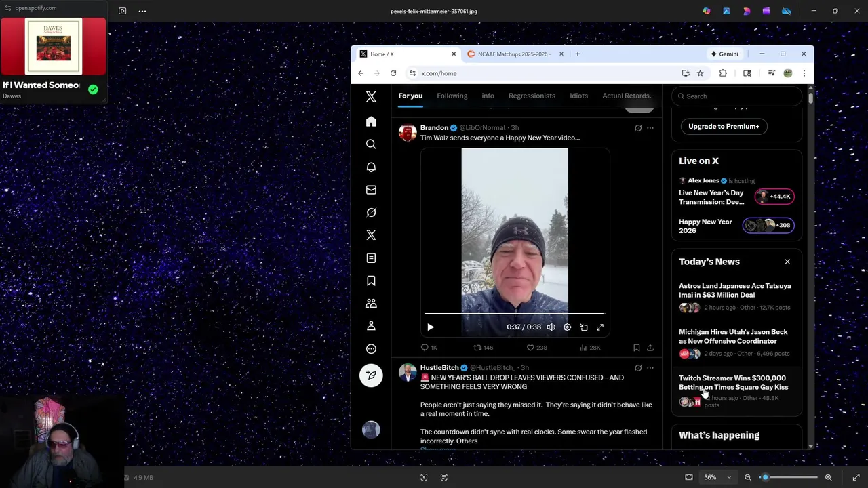Mute the video with the speaker icon
The width and height of the screenshot is (868, 488).
coord(551,327)
